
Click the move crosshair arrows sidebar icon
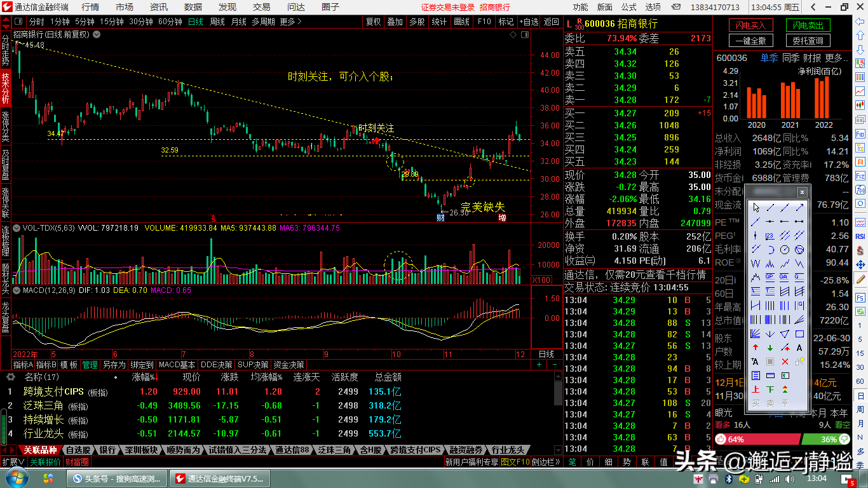860,265
